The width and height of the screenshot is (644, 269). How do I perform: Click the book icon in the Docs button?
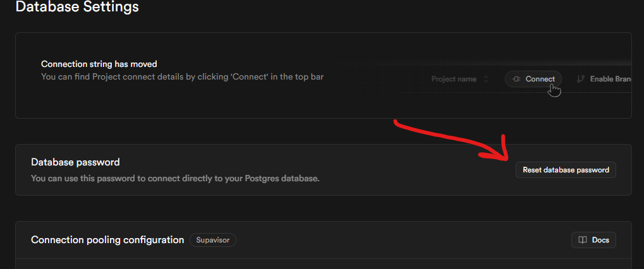tap(583, 240)
